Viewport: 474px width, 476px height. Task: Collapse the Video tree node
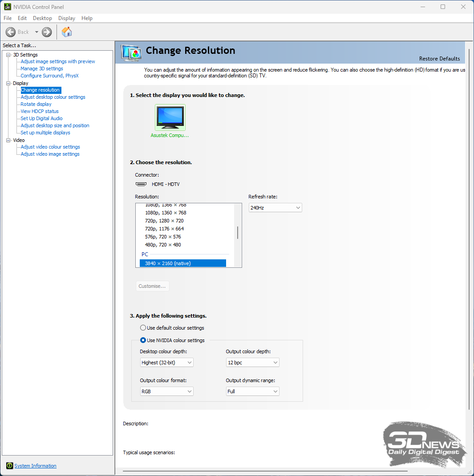coord(8,140)
